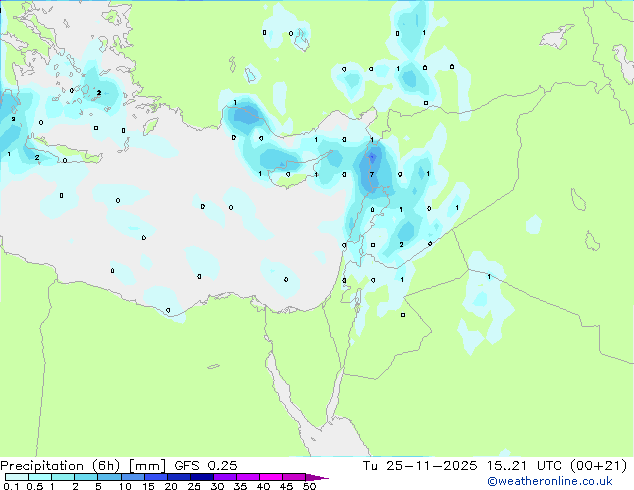Select the legend swatch between 5 and 10
Viewport: 634px width, 490px height.
109,477
